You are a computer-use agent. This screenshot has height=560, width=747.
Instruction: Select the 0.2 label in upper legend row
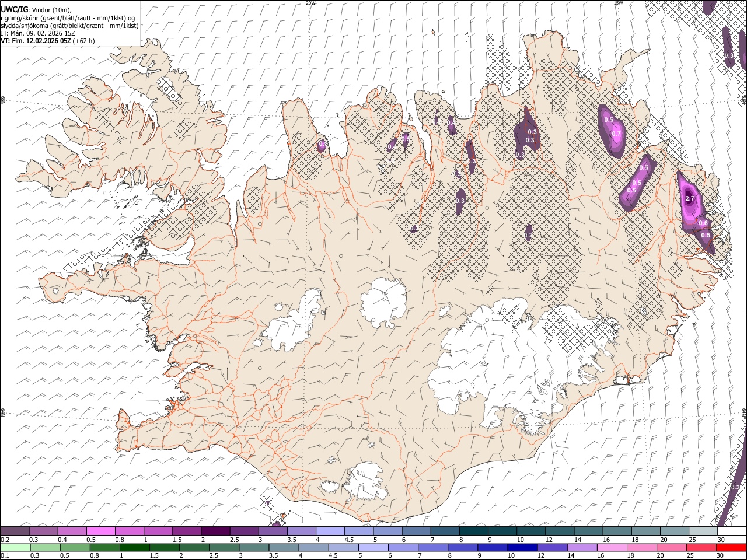point(5,540)
